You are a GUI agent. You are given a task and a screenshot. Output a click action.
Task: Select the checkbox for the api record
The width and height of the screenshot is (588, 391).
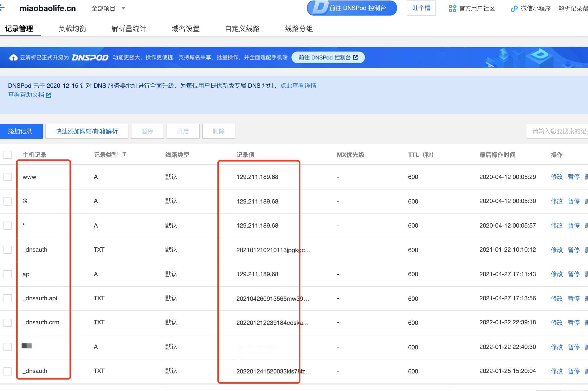tap(8, 274)
